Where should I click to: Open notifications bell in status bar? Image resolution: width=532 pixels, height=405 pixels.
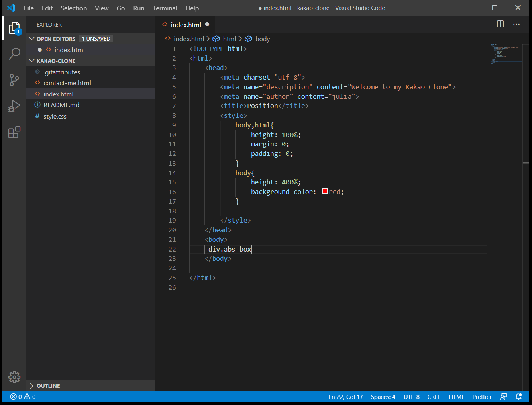pyautogui.click(x=519, y=397)
